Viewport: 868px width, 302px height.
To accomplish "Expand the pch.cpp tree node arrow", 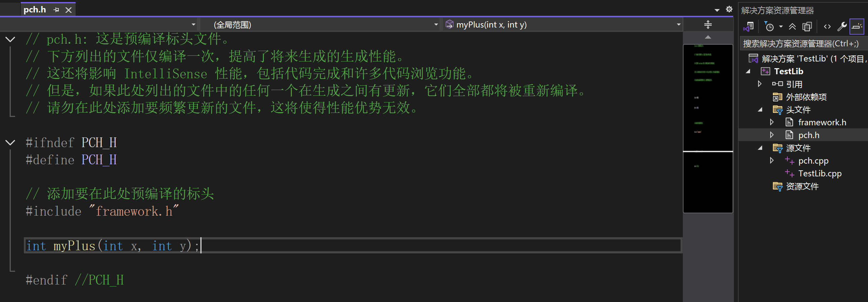I will [772, 161].
